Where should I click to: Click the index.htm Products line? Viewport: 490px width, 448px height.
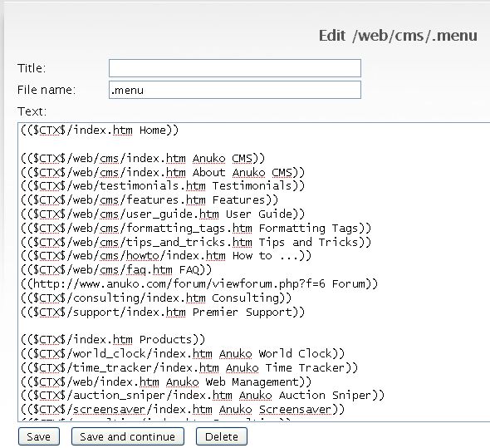[x=113, y=340]
